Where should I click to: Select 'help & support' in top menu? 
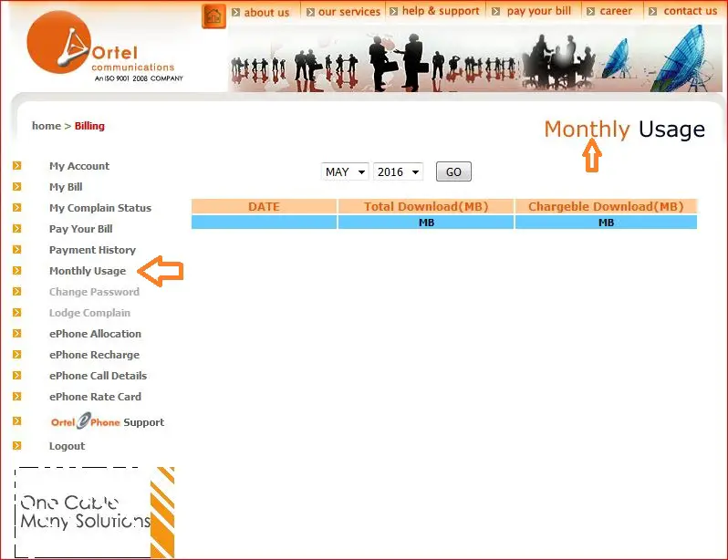coord(440,12)
